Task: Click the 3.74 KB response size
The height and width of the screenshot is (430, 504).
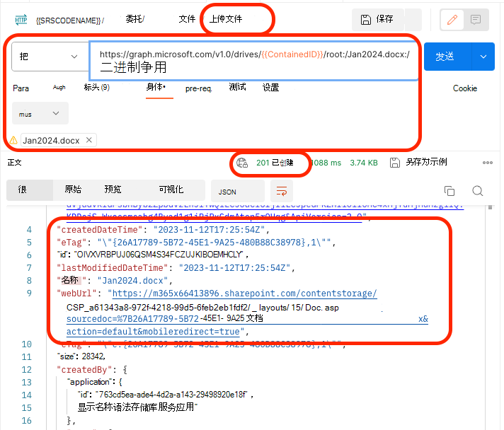Action: pos(364,163)
